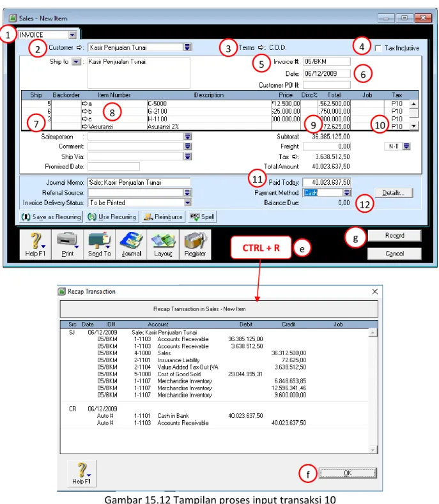The image size is (439, 504).
Task: Expand the INVOICE type dropdown
Action: (72, 34)
